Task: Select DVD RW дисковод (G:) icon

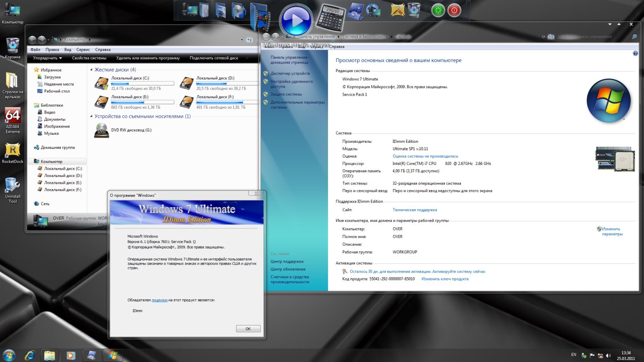Action: (x=102, y=130)
